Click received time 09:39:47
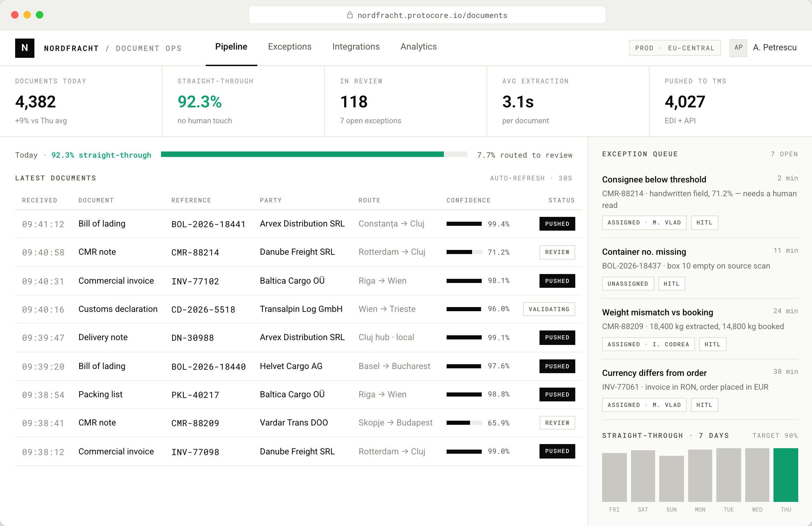 point(43,338)
